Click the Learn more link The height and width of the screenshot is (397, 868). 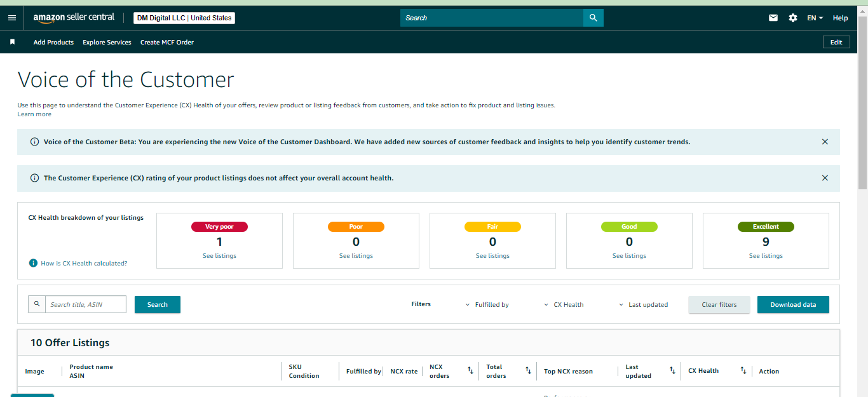click(34, 114)
